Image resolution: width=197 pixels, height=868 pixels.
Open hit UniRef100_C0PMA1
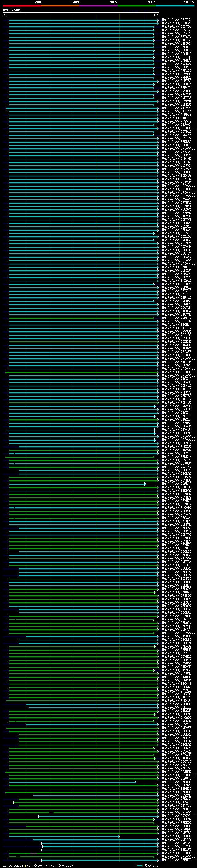coord(177,836)
